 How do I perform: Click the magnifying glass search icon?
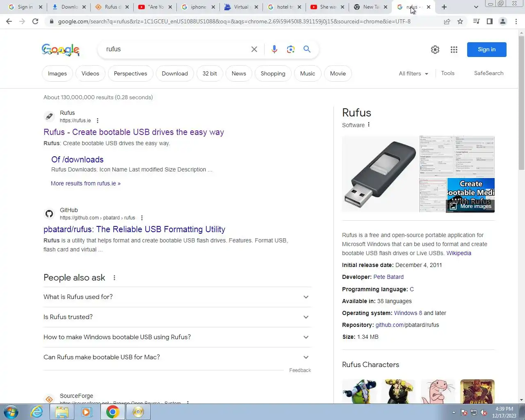click(x=307, y=49)
